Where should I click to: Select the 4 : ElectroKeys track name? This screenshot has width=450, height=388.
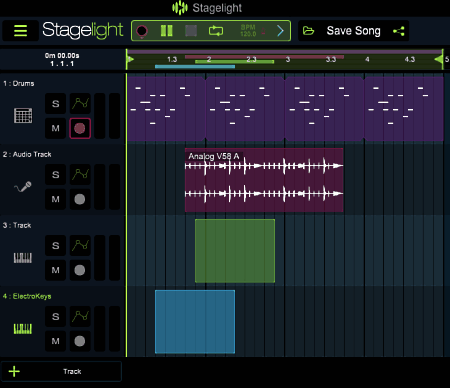click(x=27, y=296)
